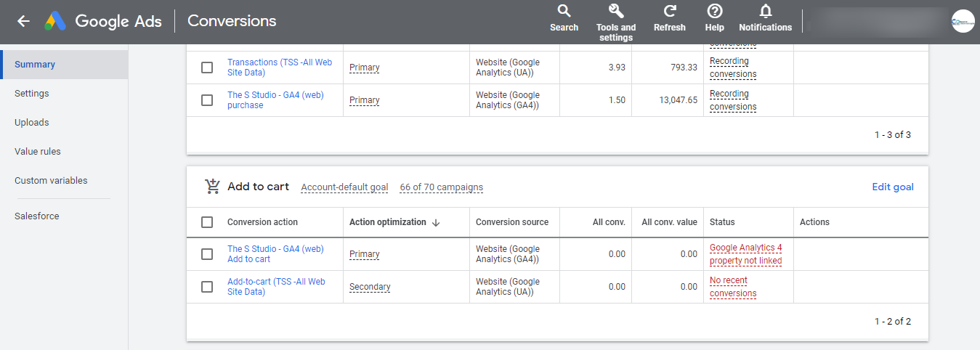980x350 pixels.
Task: Click the 1 - 3 of 3 pagination text
Action: coord(893,135)
